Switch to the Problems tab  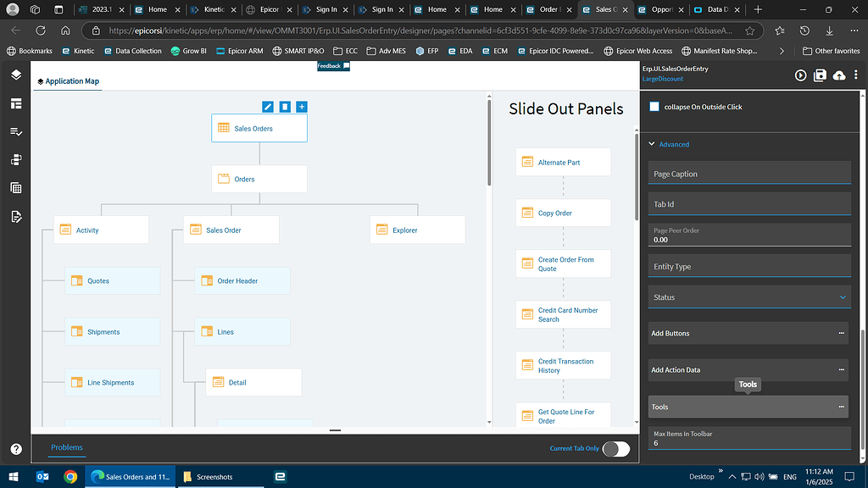point(66,447)
